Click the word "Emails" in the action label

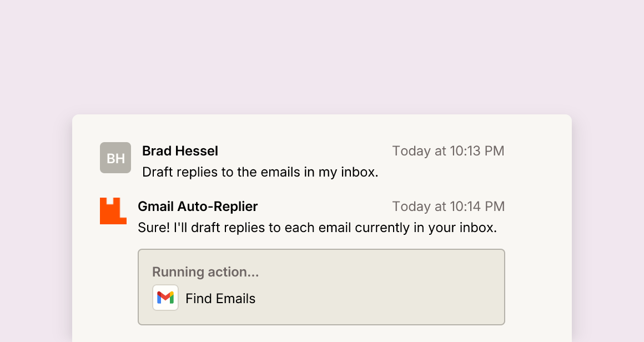tap(235, 299)
